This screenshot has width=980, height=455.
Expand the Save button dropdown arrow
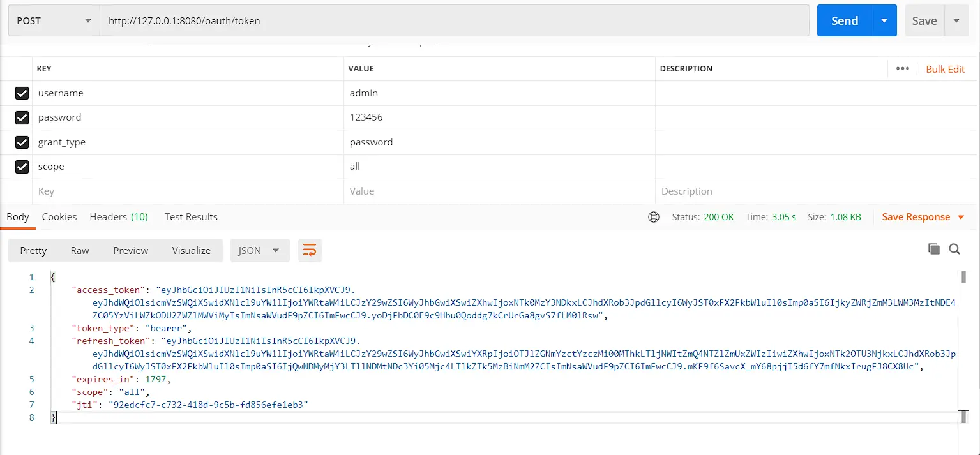point(956,20)
